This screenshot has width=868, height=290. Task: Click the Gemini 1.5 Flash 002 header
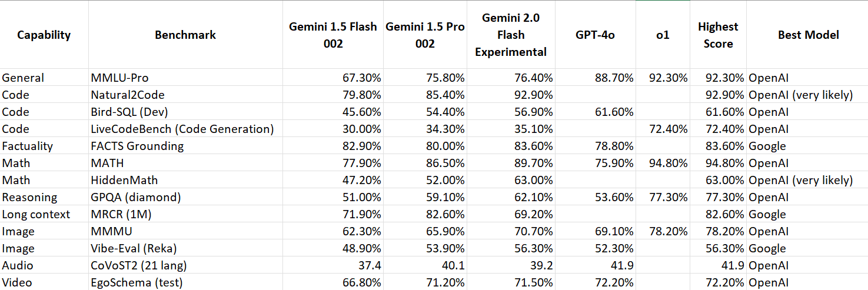pyautogui.click(x=333, y=35)
